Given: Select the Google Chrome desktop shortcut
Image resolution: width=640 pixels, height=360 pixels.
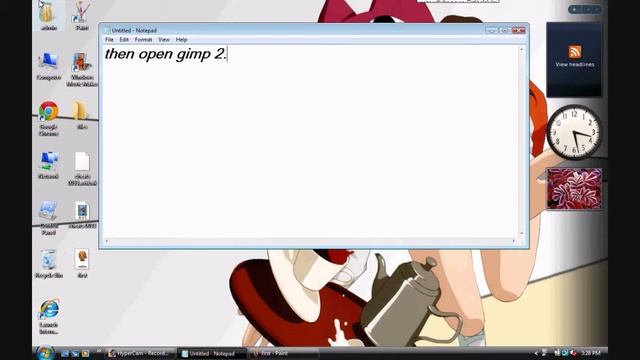Looking at the screenshot, I should pos(49,118).
